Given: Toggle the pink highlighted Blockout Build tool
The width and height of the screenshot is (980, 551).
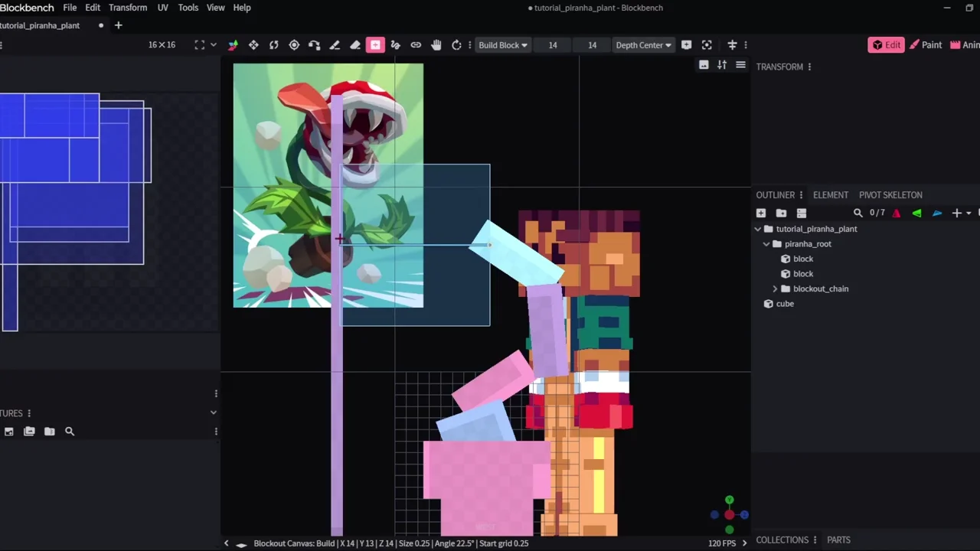Looking at the screenshot, I should (375, 45).
